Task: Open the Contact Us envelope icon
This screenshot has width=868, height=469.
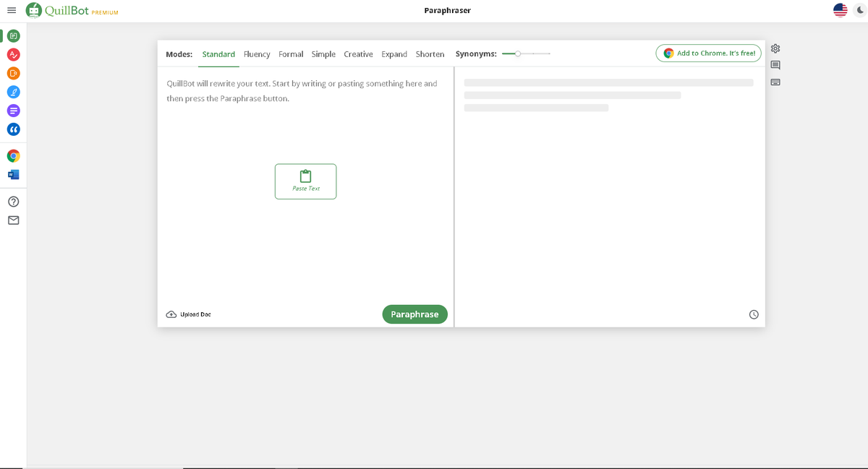Action: click(14, 220)
